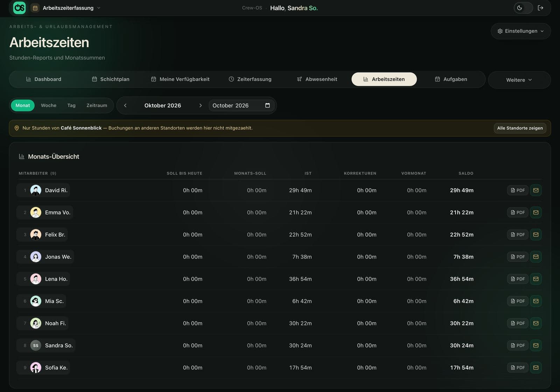560x392 pixels.
Task: Toggle the dark mode moon switch
Action: [523, 8]
